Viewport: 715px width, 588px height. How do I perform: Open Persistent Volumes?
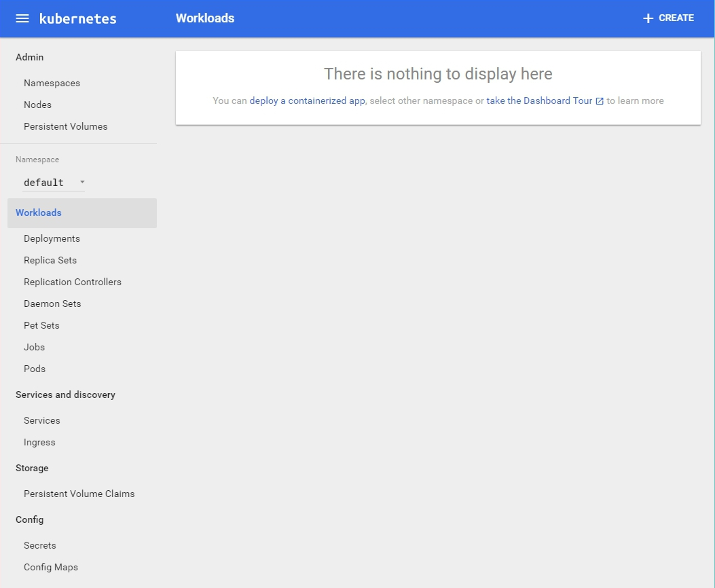point(66,126)
